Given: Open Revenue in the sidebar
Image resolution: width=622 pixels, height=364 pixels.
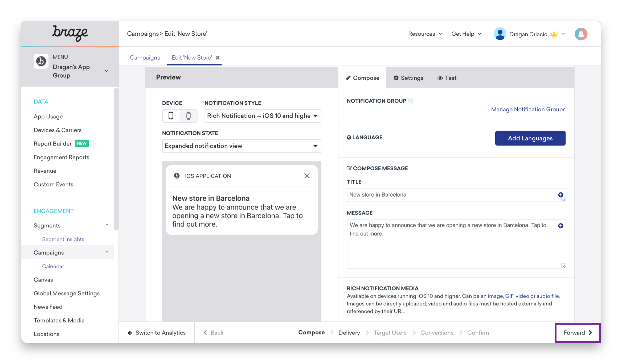Looking at the screenshot, I should pyautogui.click(x=45, y=171).
